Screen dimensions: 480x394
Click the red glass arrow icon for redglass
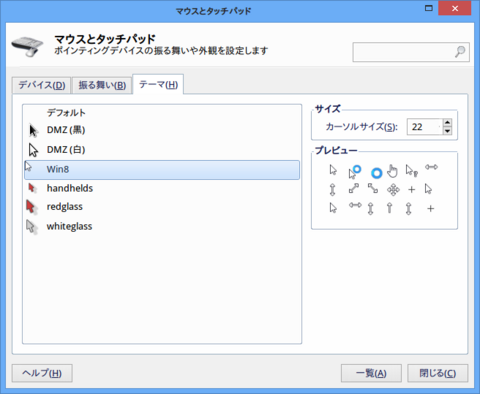point(31,207)
